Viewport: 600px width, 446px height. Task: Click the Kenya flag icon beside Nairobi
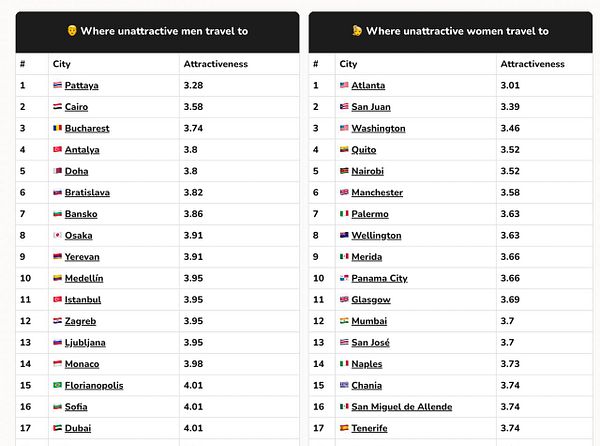tap(344, 171)
